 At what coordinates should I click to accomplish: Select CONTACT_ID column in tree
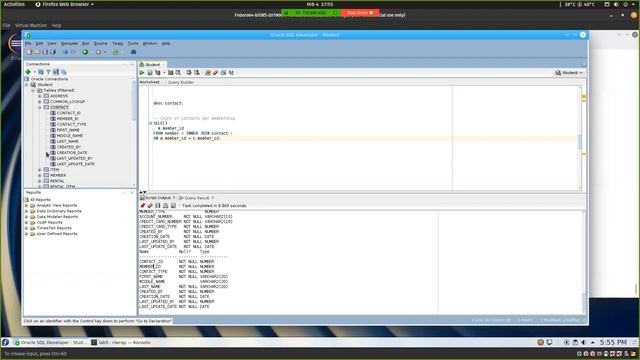click(68, 113)
